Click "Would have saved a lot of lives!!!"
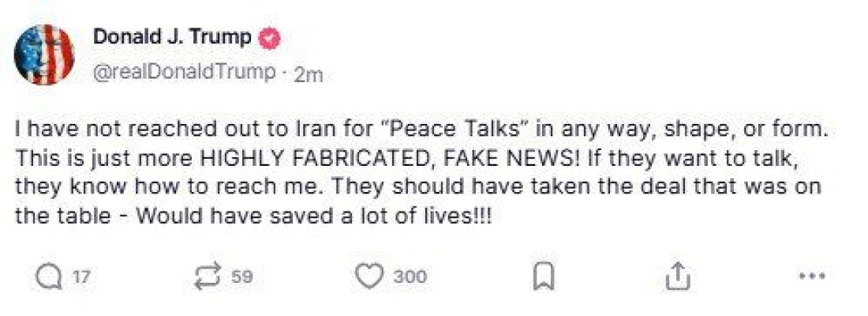The width and height of the screenshot is (868, 316). (x=313, y=215)
